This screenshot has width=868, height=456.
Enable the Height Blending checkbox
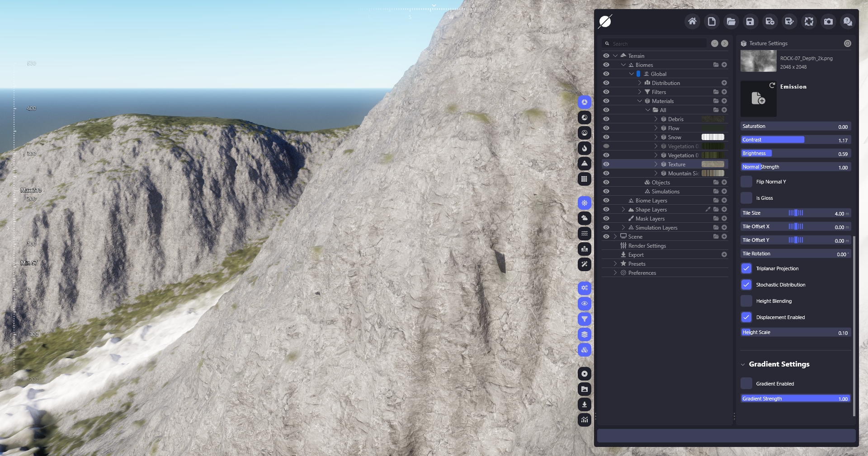pos(746,301)
